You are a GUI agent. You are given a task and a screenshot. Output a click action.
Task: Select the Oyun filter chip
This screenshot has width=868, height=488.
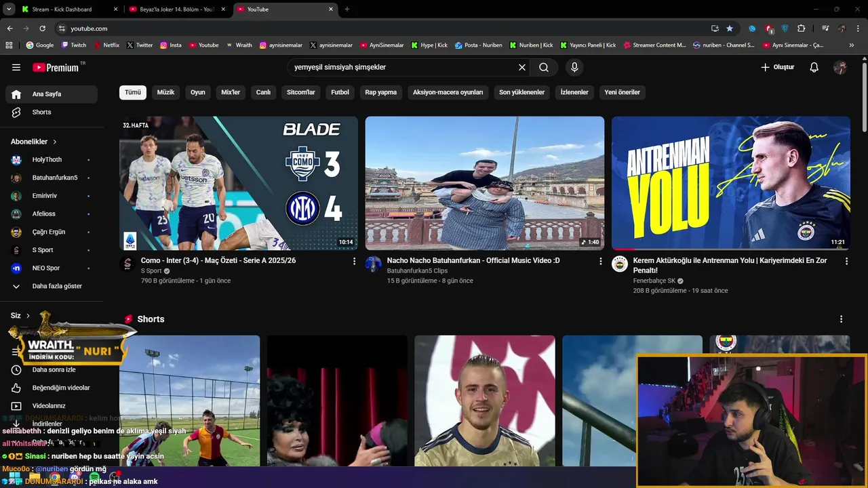[x=197, y=92]
